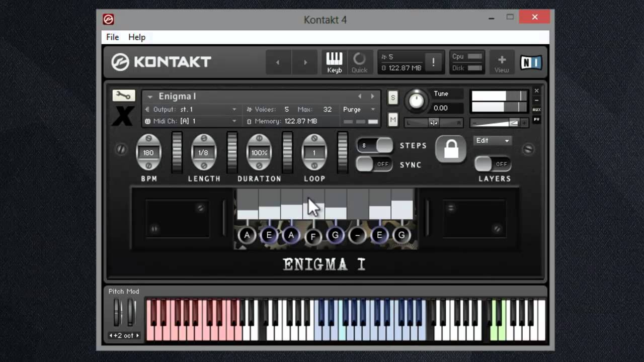This screenshot has width=644, height=362.
Task: Go to previous preset in main toolbar
Action: [277, 62]
